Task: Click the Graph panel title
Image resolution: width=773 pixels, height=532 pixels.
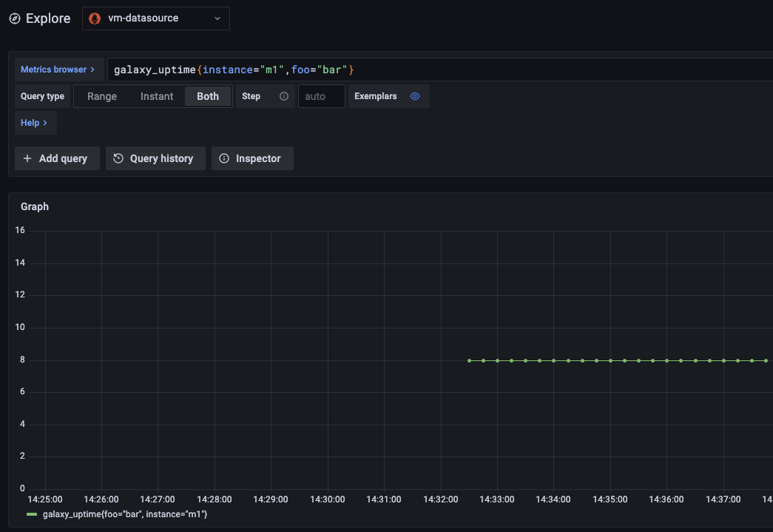Action: (35, 206)
